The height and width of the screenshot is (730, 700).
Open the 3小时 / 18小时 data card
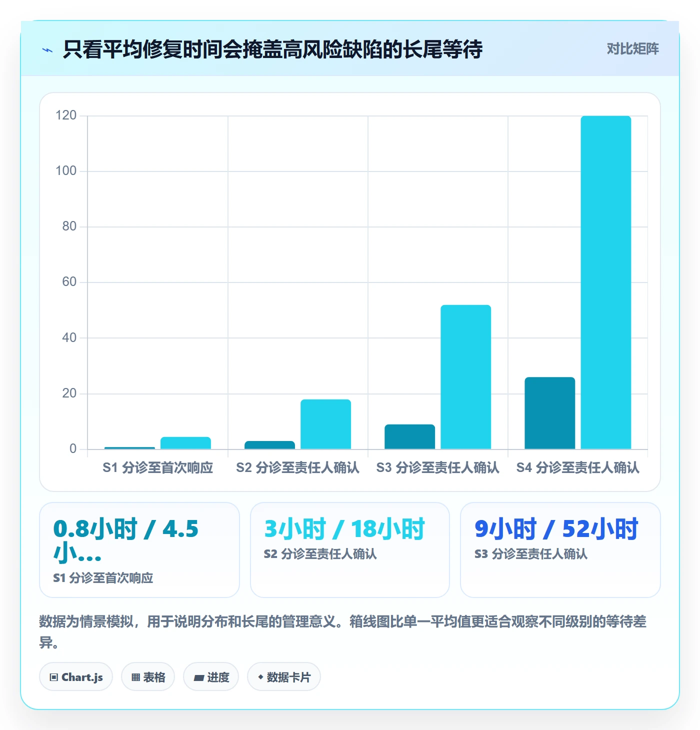[x=350, y=550]
